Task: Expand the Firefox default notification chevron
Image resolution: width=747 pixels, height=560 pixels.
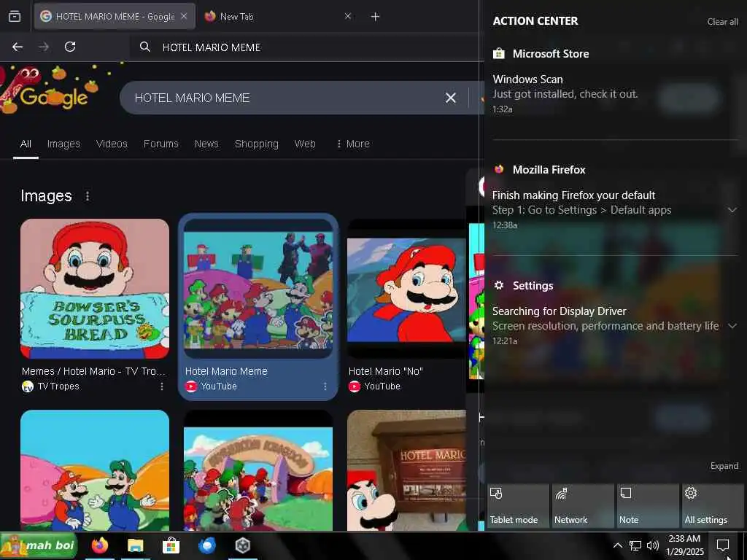Action: click(732, 210)
